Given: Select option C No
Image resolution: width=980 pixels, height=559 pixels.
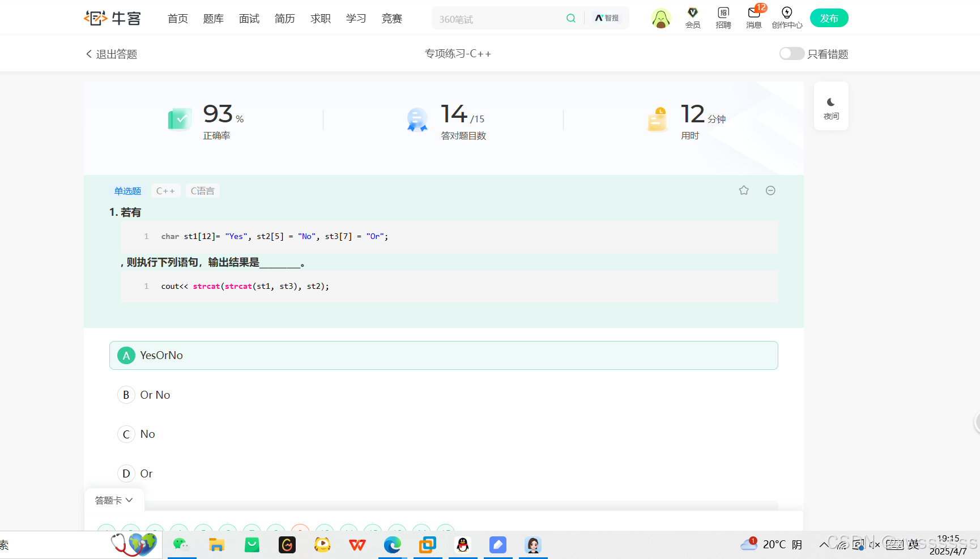Looking at the screenshot, I should 444,434.
